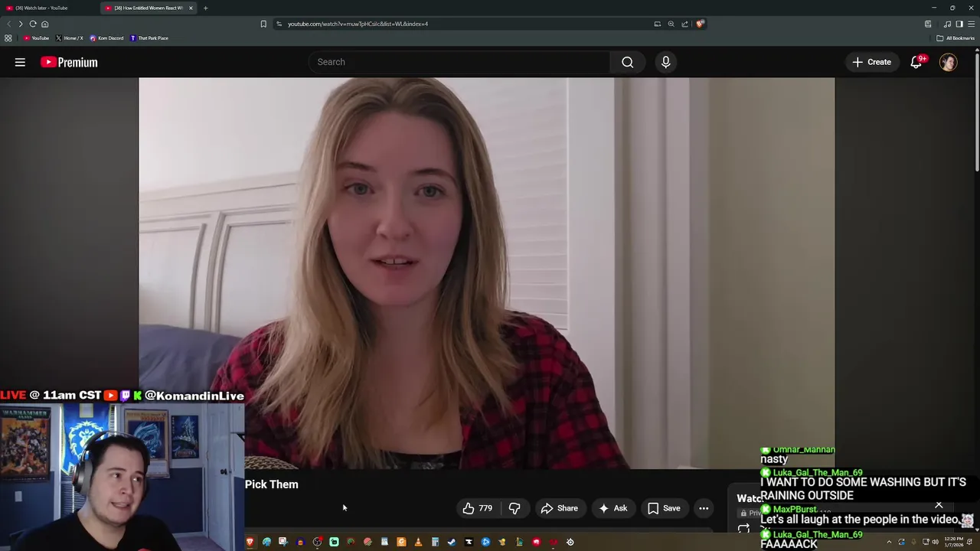Dislike the video

point(514,508)
